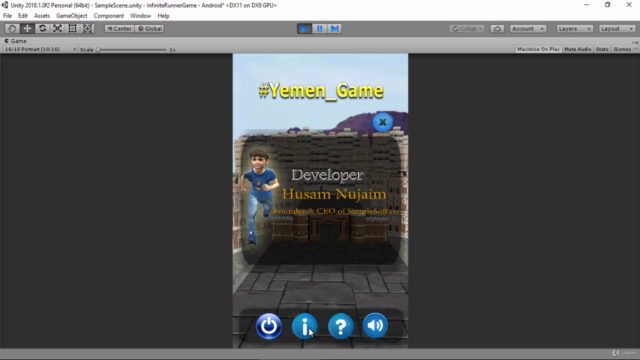Toggle Maximize On Play
This screenshot has height=360, width=640.
pos(538,49)
